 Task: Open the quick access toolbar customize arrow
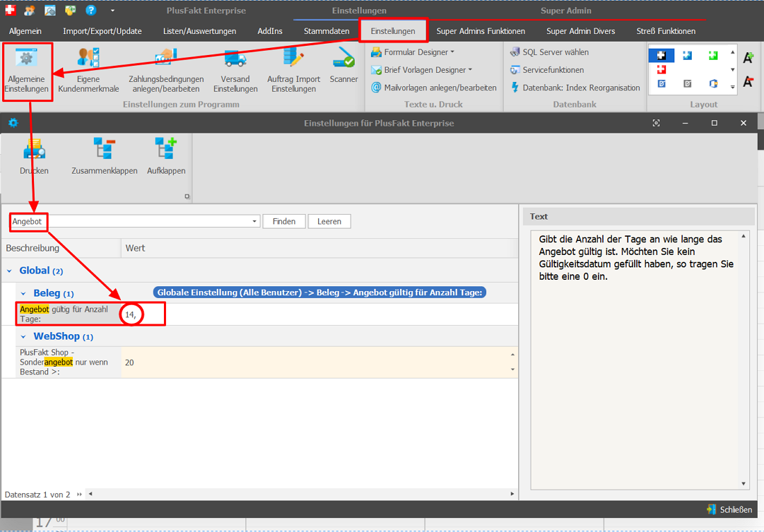(x=113, y=10)
